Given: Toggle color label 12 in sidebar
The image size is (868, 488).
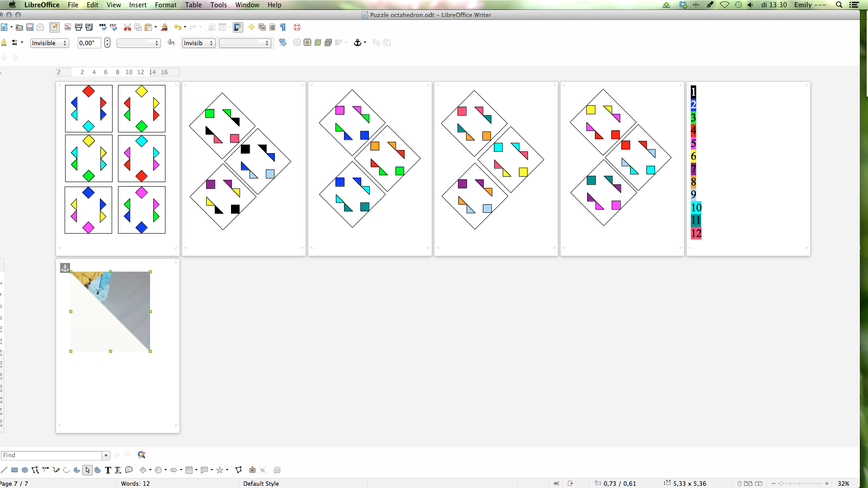Looking at the screenshot, I should pos(696,233).
